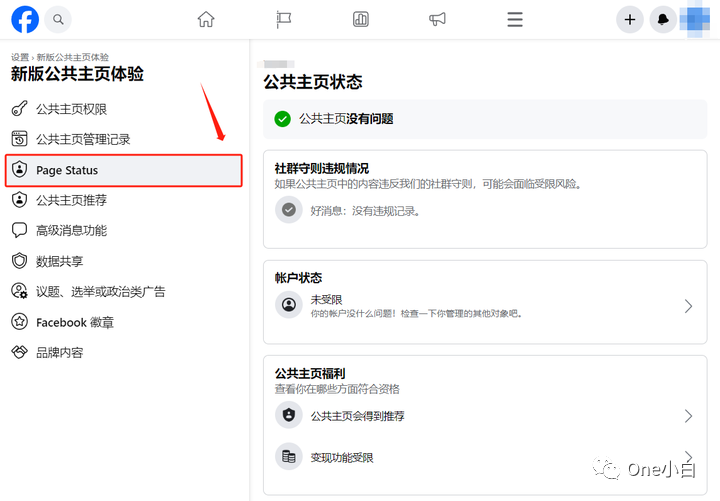The height and width of the screenshot is (501, 720).
Task: Open the 公共主页会得到推荐 row
Action: click(x=484, y=416)
